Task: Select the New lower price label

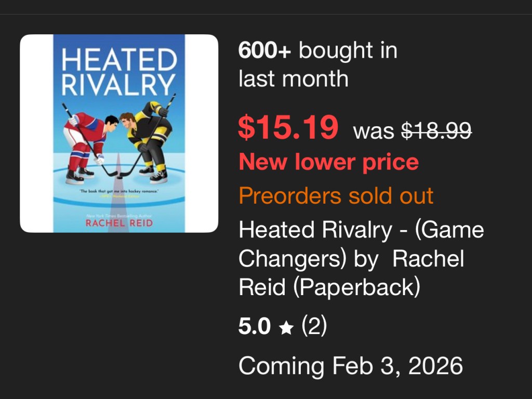Action: tap(328, 163)
